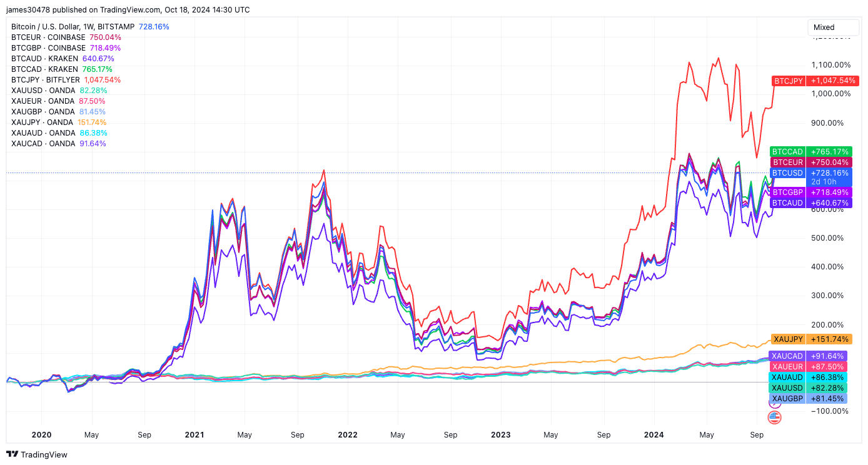Click the XAUCAD +91.64% scale label
Image resolution: width=868 pixels, height=465 pixels.
coord(807,356)
